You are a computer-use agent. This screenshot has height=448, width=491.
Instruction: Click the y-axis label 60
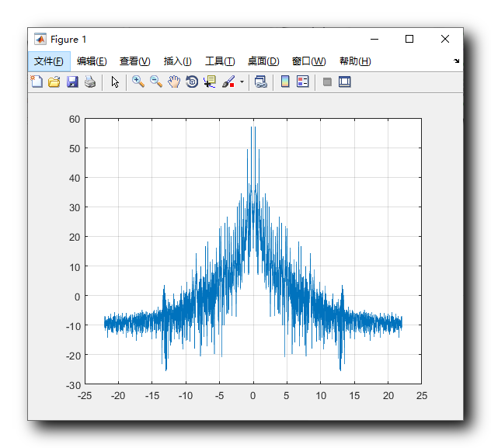click(75, 120)
